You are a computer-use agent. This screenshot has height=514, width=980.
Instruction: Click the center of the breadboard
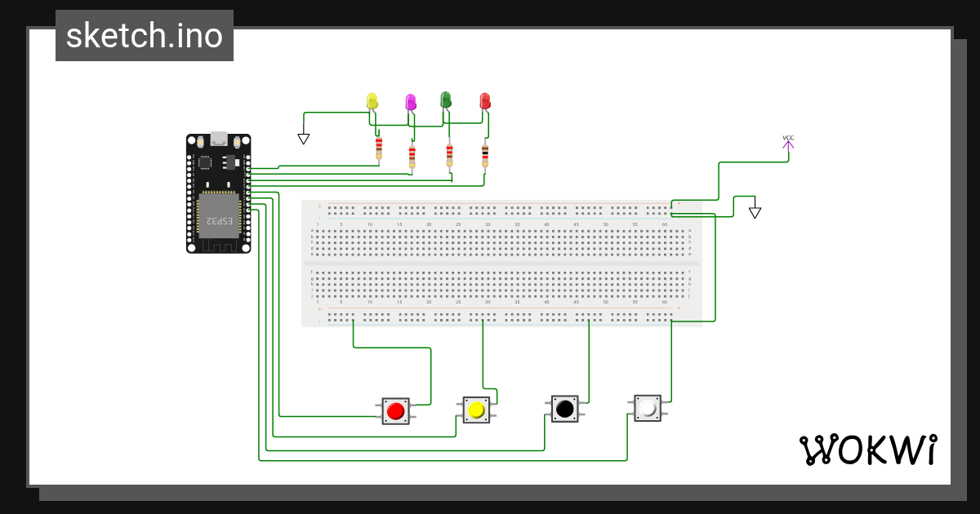coord(501,264)
